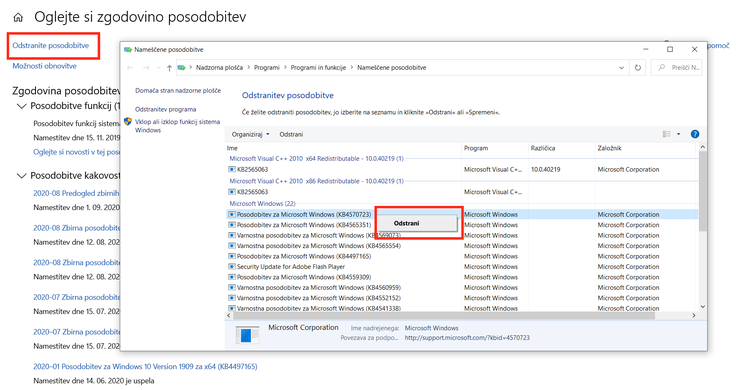
Task: Click the scroll down arrow
Action: (x=702, y=306)
